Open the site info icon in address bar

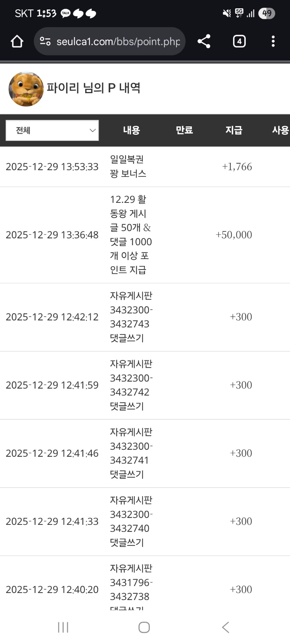click(x=45, y=41)
